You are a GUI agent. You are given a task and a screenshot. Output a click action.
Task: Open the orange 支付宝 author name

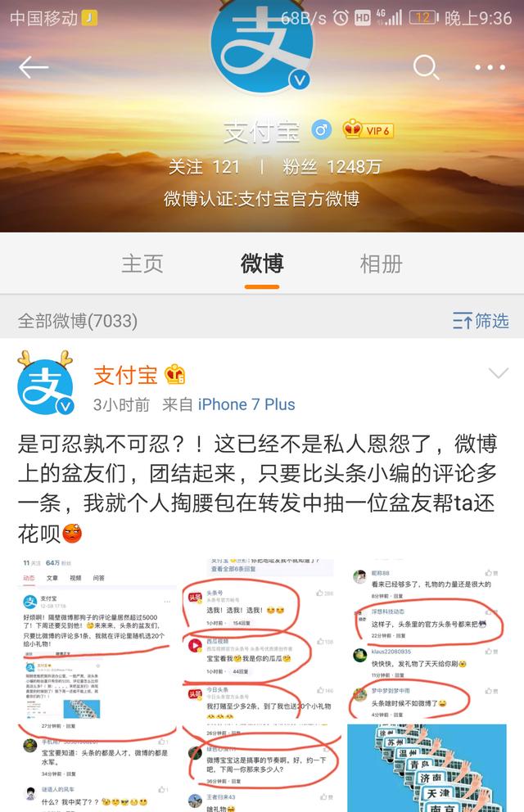125,375
